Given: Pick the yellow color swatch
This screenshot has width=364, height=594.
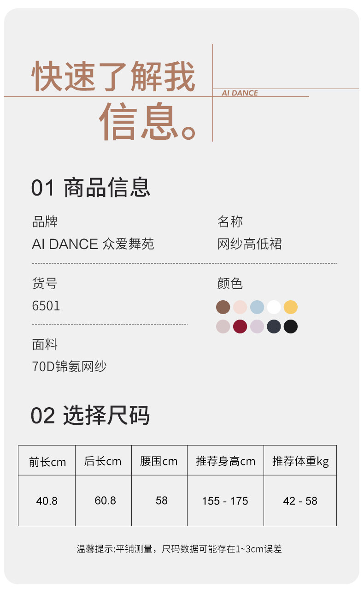Looking at the screenshot, I should tap(291, 307).
